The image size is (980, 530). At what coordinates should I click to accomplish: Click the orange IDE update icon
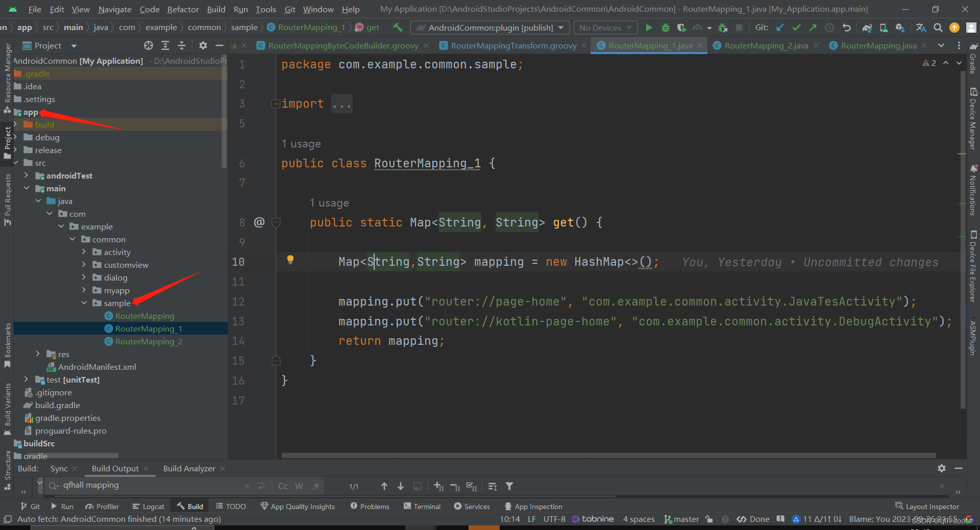click(x=954, y=28)
